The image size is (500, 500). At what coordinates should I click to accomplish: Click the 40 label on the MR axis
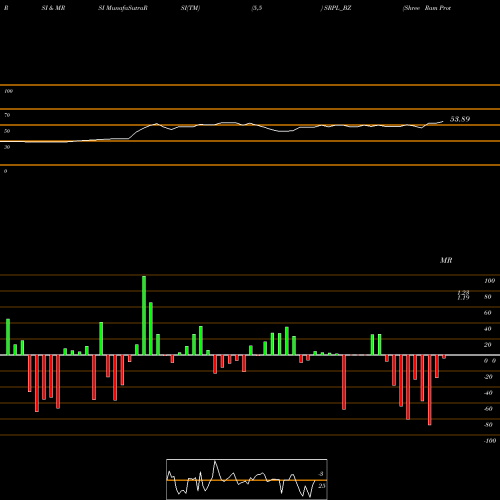tap(488, 329)
